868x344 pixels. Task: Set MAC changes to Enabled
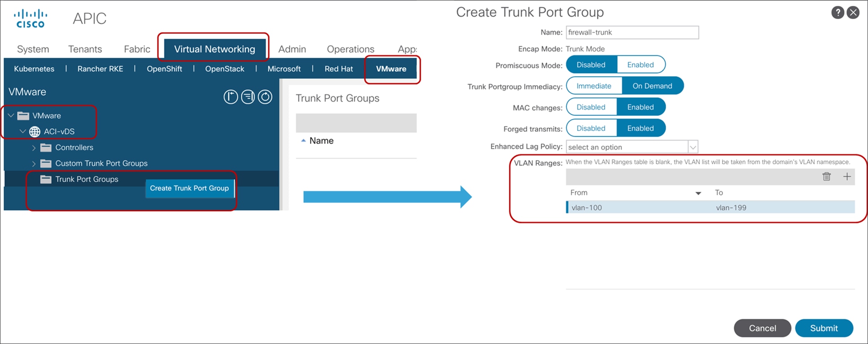coord(641,107)
